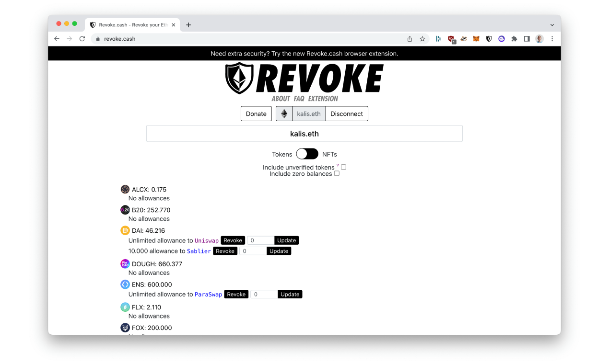Click the kalis.eth connected account label
609x364 pixels.
tap(309, 114)
